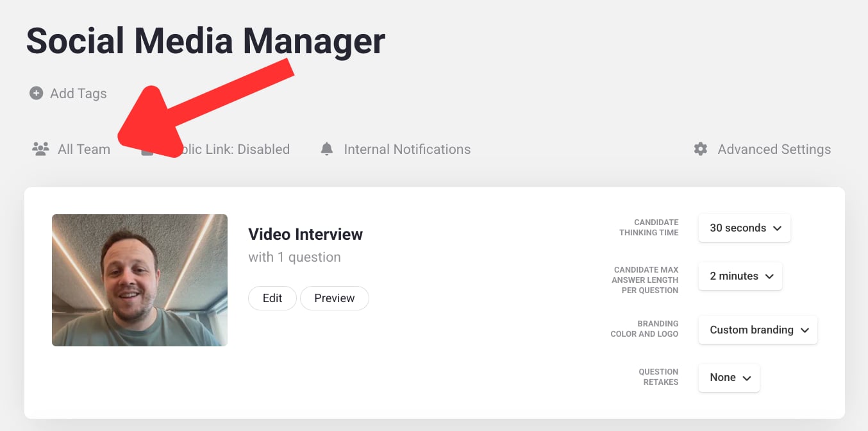This screenshot has width=868, height=431.
Task: Click the Branding Color and Logo label
Action: [x=644, y=329]
